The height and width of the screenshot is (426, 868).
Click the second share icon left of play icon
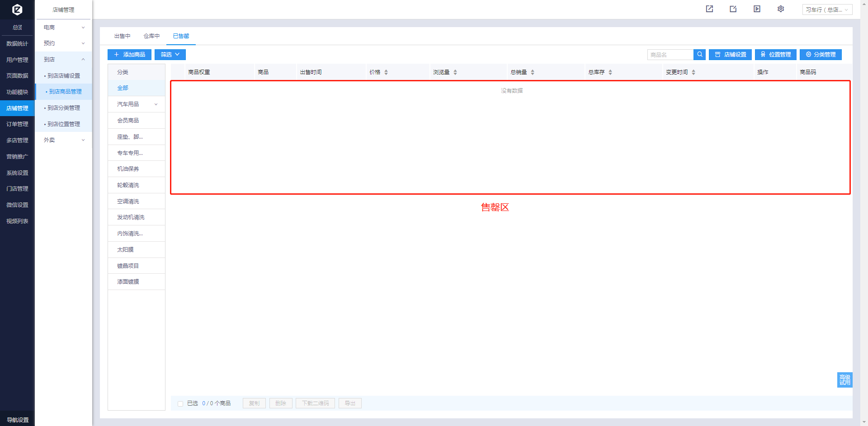(733, 9)
